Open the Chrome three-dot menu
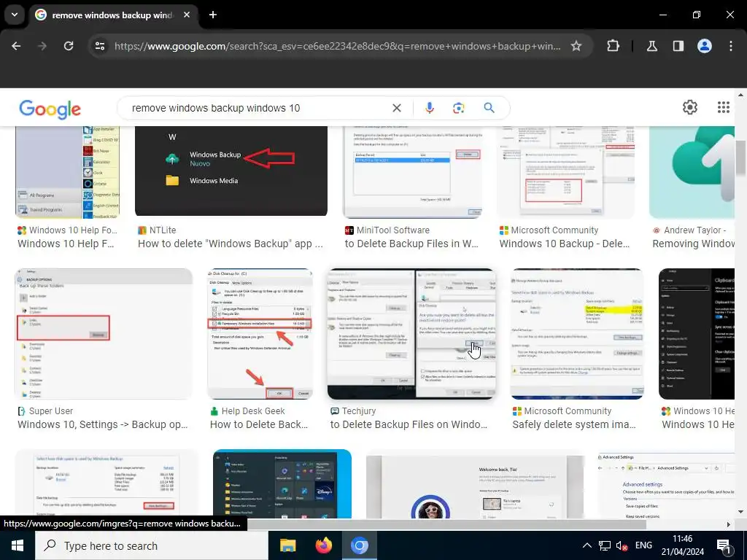Viewport: 747px width, 560px height. pyautogui.click(x=731, y=46)
